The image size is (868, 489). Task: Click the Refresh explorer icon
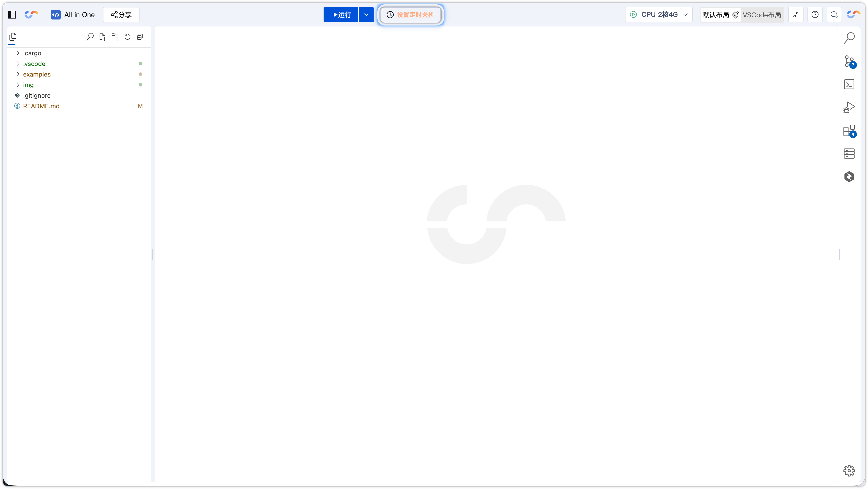(x=127, y=37)
